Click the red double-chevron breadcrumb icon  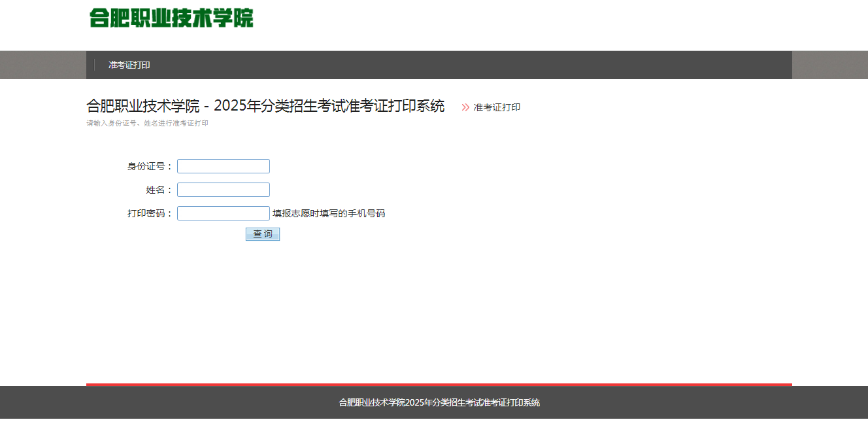point(465,107)
